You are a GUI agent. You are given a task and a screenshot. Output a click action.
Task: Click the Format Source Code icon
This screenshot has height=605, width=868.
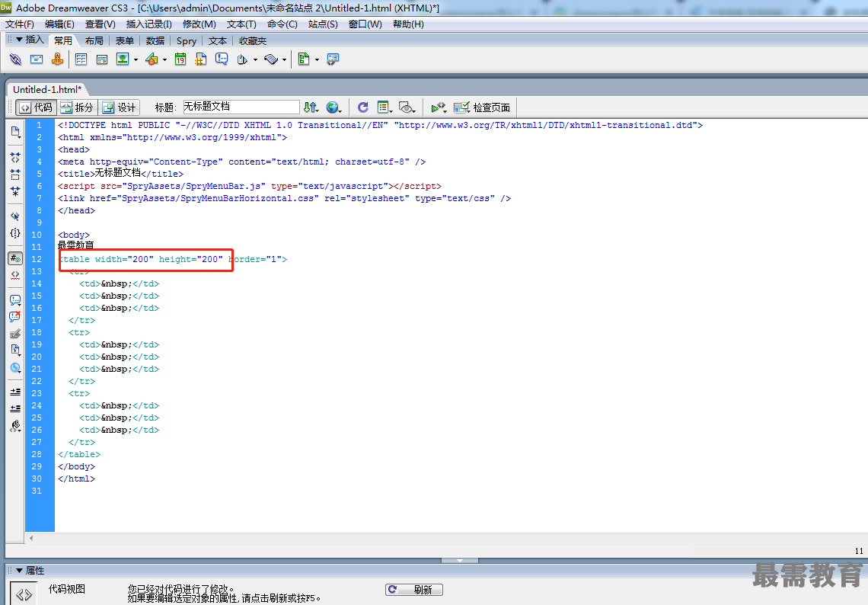tap(15, 426)
